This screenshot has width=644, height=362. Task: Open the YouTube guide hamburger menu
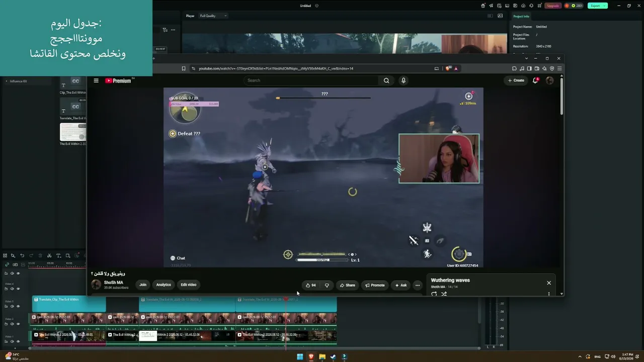[96, 80]
